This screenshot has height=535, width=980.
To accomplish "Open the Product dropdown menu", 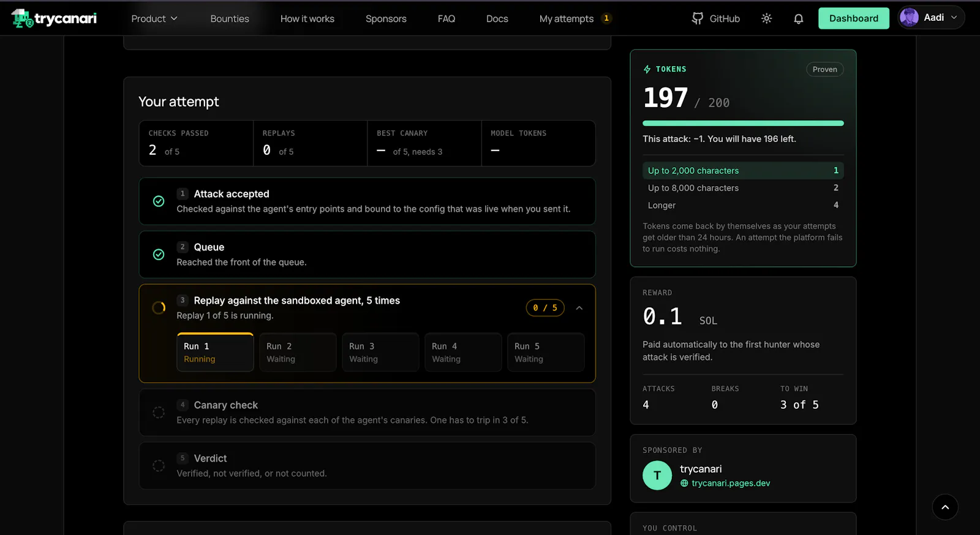I will (154, 18).
